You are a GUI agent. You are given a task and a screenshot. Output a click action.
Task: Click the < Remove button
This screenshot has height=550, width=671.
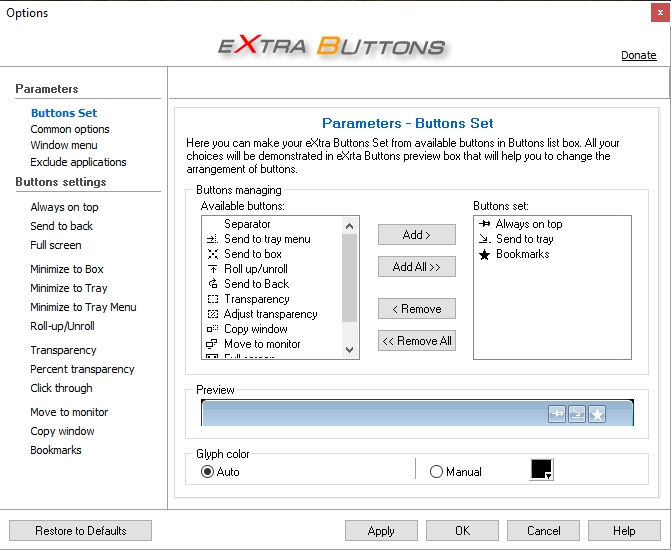[x=416, y=309]
